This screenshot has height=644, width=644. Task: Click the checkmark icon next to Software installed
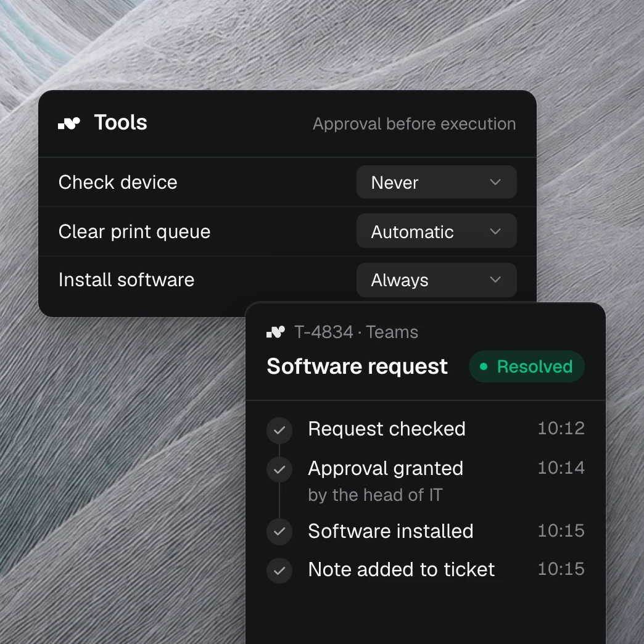point(279,532)
